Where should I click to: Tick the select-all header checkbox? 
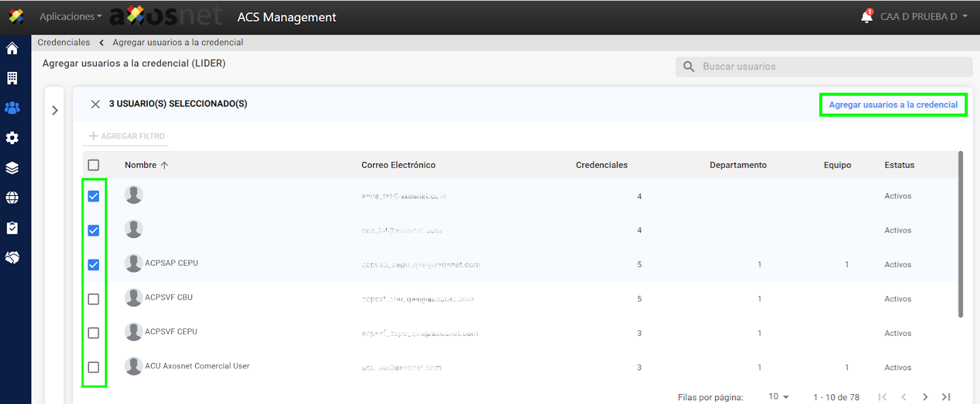coord(93,165)
